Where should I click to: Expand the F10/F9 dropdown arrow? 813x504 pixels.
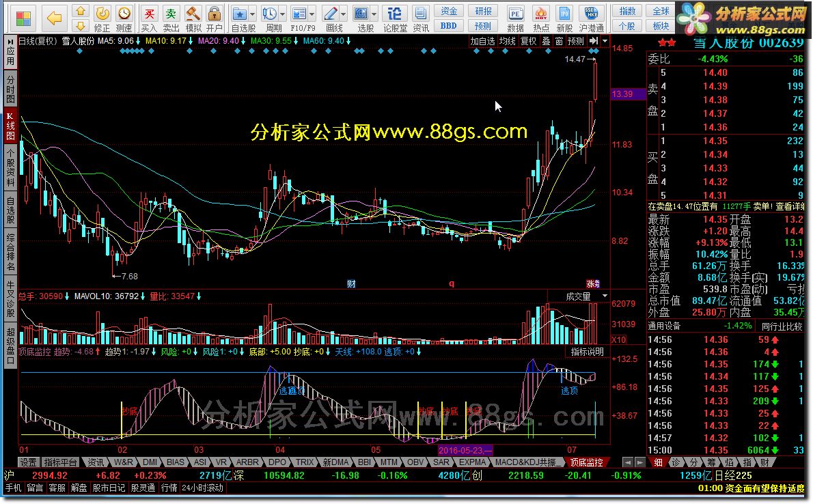tap(313, 14)
